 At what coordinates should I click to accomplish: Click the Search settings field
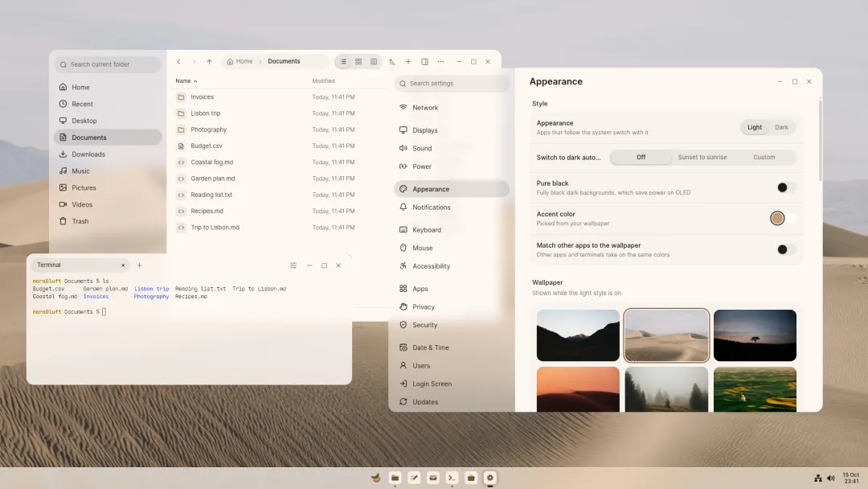click(x=451, y=84)
